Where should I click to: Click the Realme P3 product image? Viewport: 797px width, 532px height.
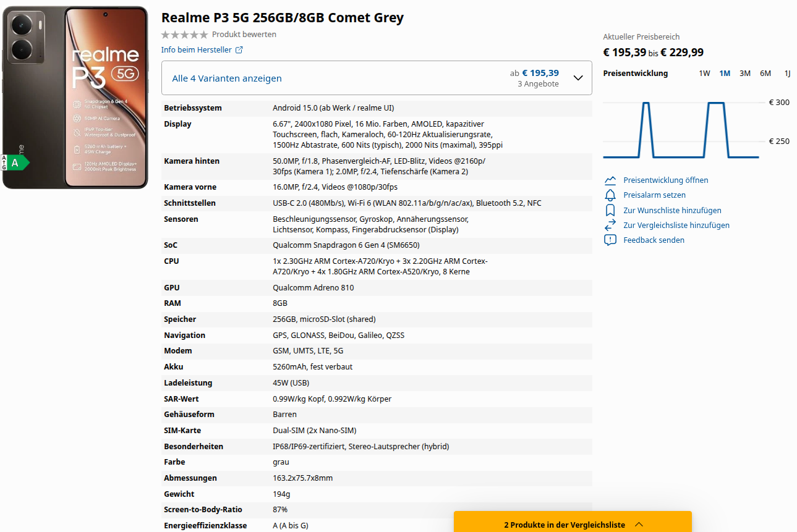[75, 98]
